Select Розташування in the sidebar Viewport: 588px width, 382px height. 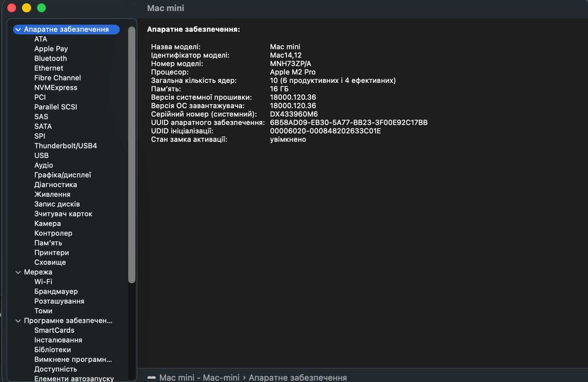(x=59, y=301)
